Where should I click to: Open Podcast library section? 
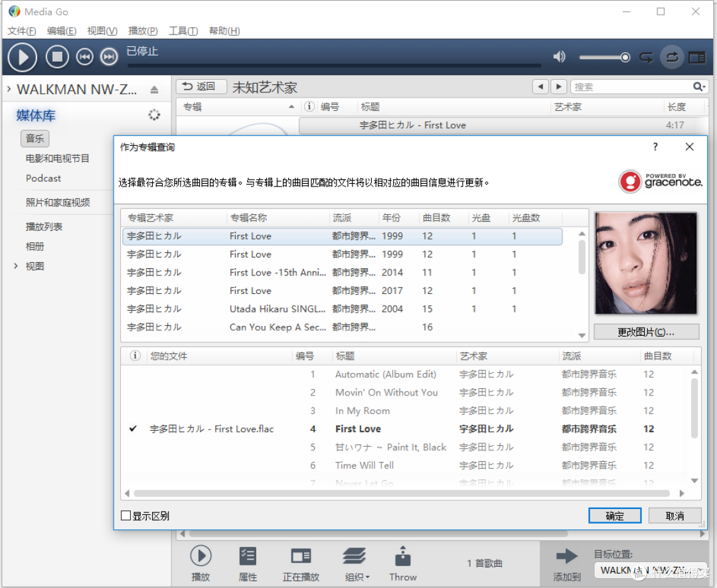tap(43, 179)
